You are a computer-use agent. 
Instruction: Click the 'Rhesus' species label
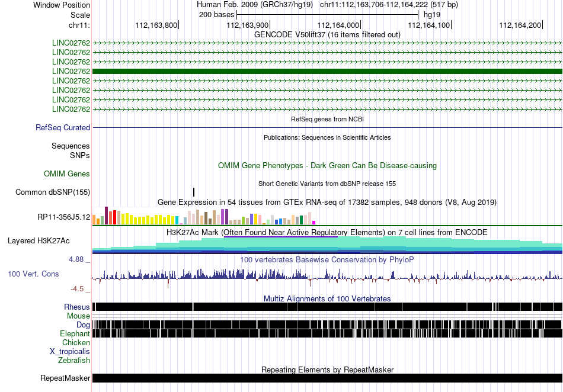pos(77,307)
